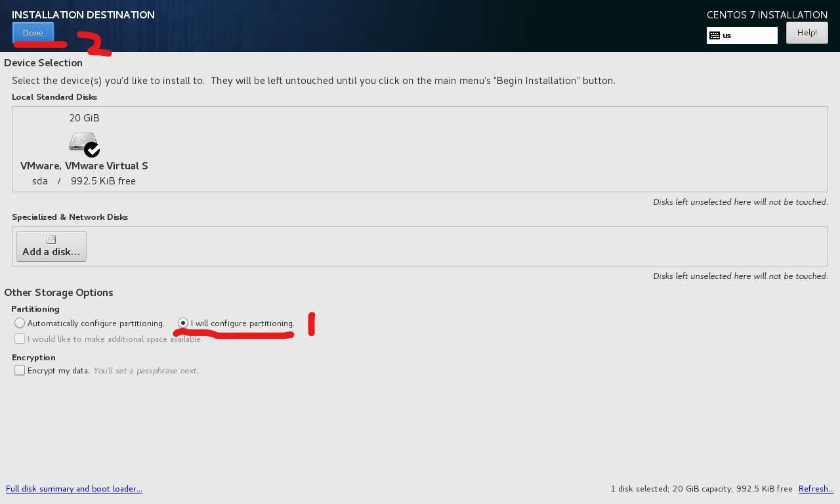Click the 1 disk selected status summary text
The height and width of the screenshot is (504, 840).
[702, 489]
